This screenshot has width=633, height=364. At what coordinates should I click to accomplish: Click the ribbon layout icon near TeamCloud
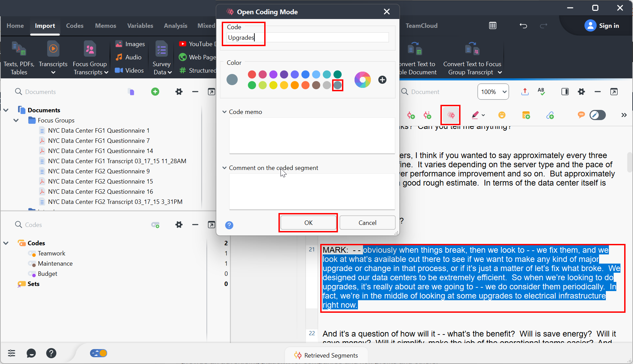click(x=493, y=25)
